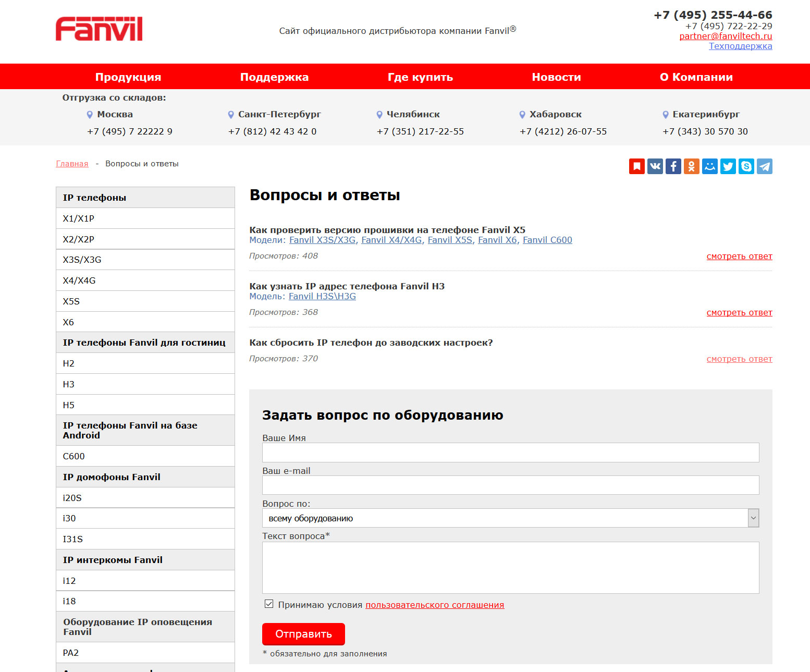
Task: Click the Отправить button
Action: (303, 634)
